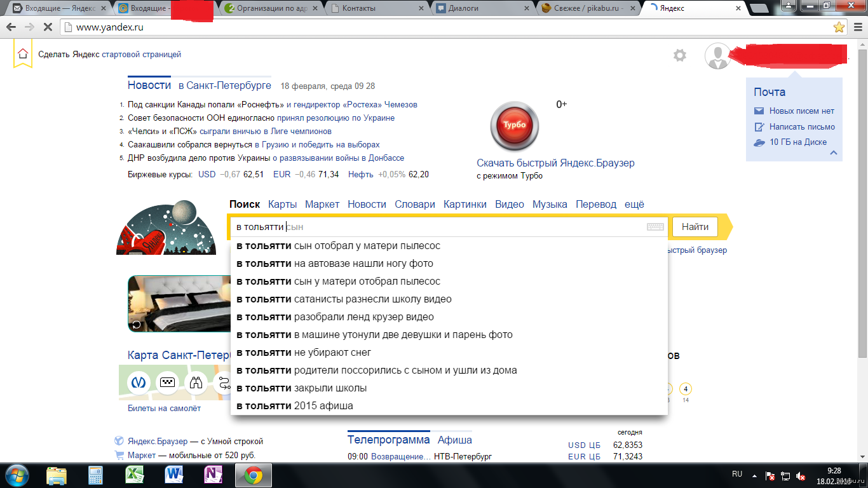Click the Яндекс.Браузер globe icon

(119, 441)
